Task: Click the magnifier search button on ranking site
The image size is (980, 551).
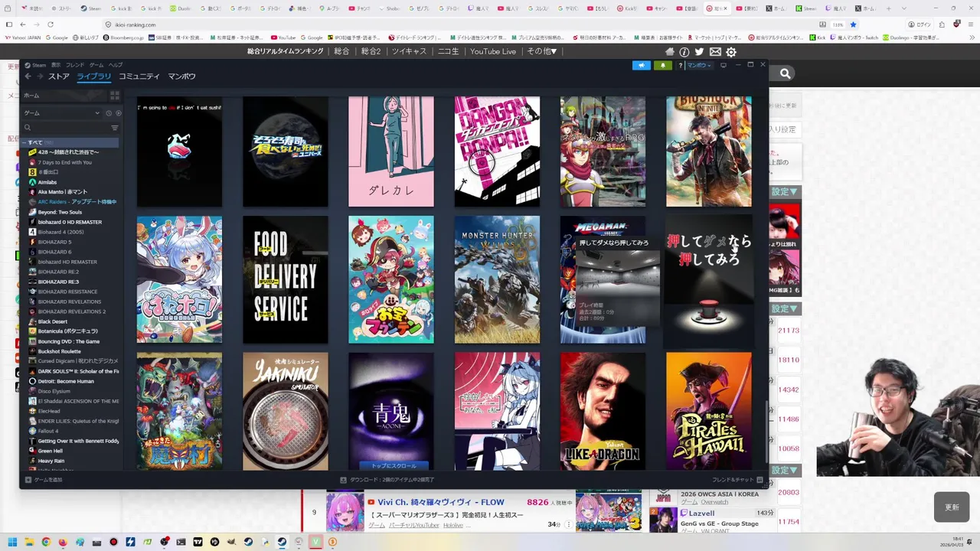Action: [786, 73]
